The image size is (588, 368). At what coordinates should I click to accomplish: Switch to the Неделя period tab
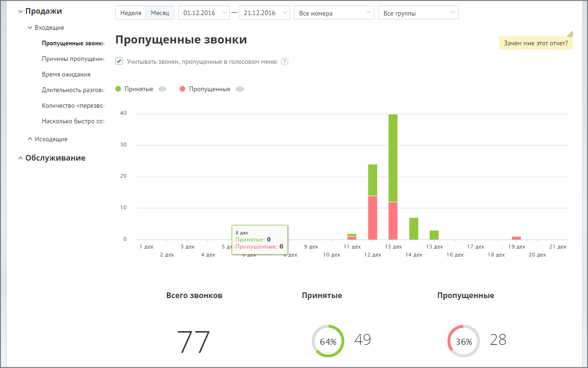pos(131,13)
